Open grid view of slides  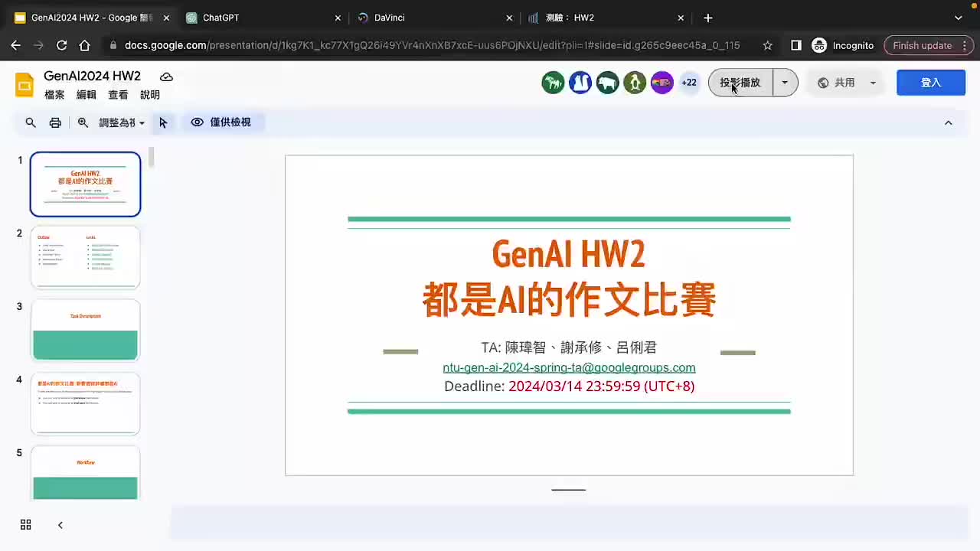click(x=25, y=524)
